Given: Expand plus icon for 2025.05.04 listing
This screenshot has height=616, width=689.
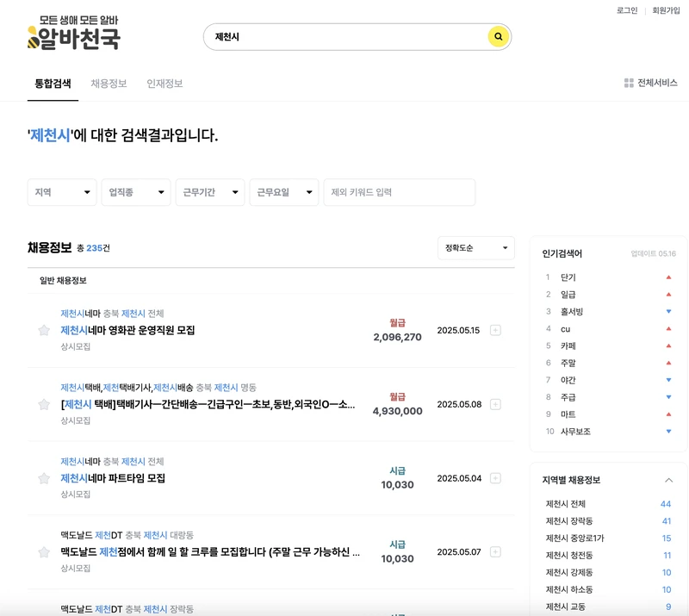Looking at the screenshot, I should click(495, 478).
